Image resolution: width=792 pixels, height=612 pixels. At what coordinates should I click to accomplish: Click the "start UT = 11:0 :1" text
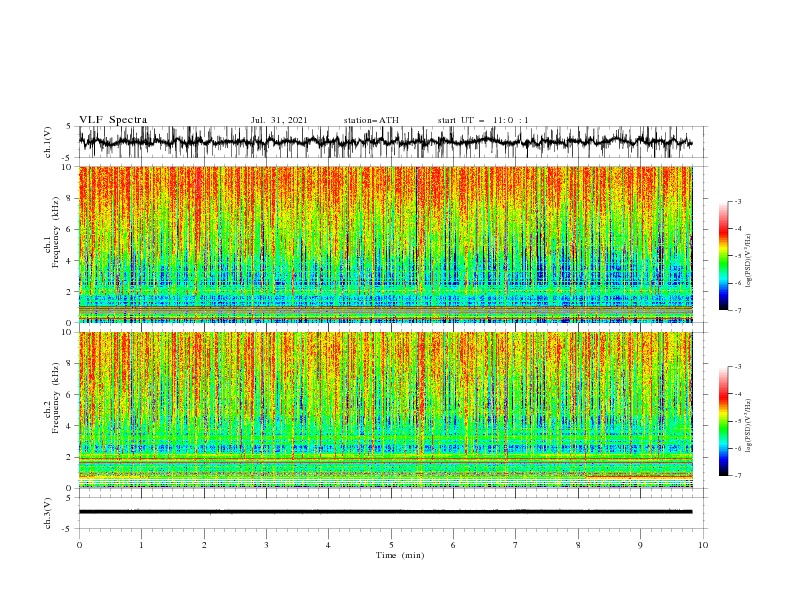coord(483,120)
